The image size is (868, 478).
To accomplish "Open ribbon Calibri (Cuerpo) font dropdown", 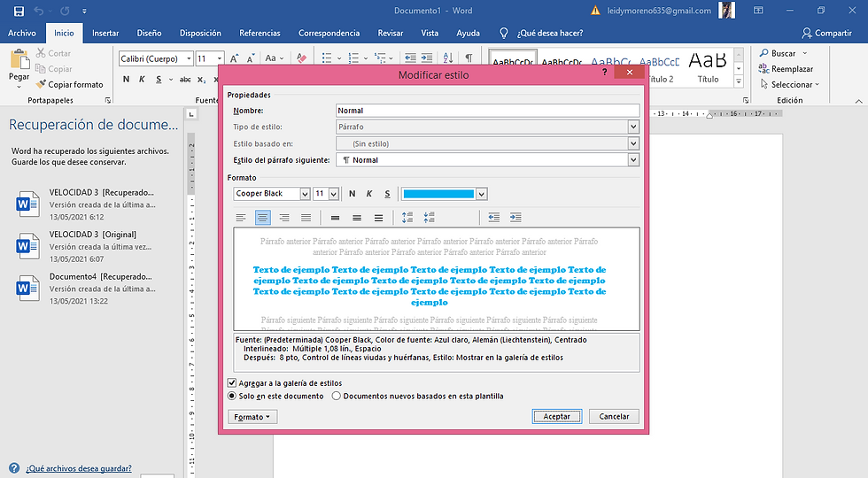I will pyautogui.click(x=189, y=58).
